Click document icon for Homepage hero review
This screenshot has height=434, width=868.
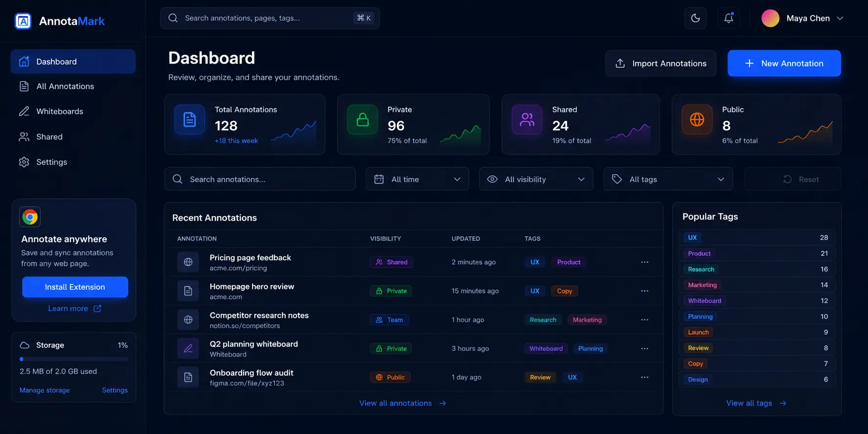tap(188, 291)
